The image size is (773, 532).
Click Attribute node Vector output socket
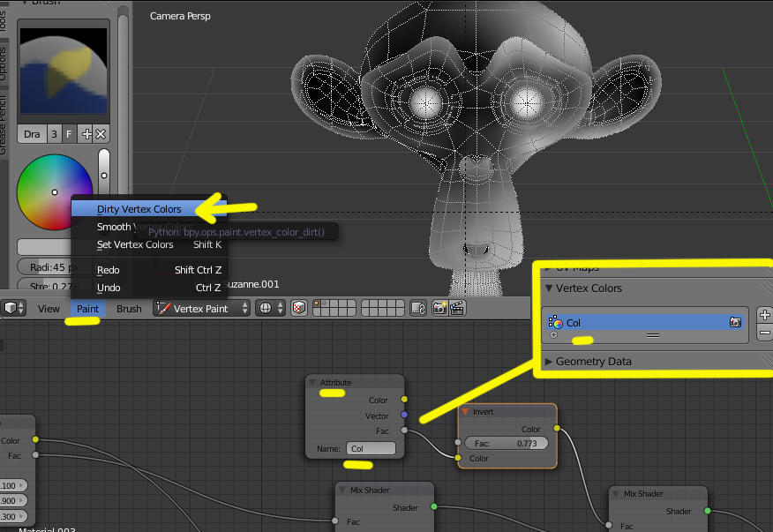click(404, 416)
